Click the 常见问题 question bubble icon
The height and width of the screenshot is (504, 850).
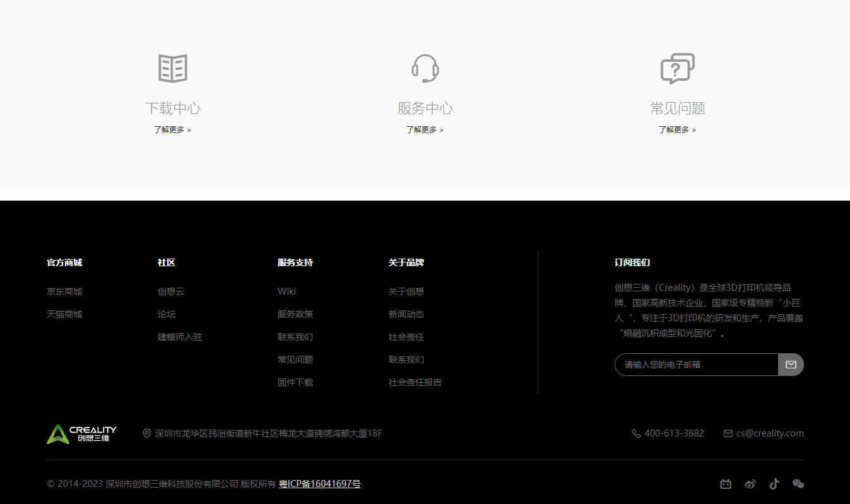(677, 67)
